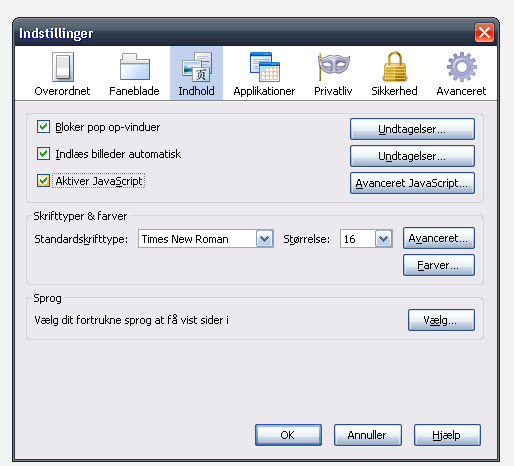This screenshot has height=466, width=514.
Task: Toggle Indlæs billeder automatisk checkbox
Action: pyautogui.click(x=43, y=154)
